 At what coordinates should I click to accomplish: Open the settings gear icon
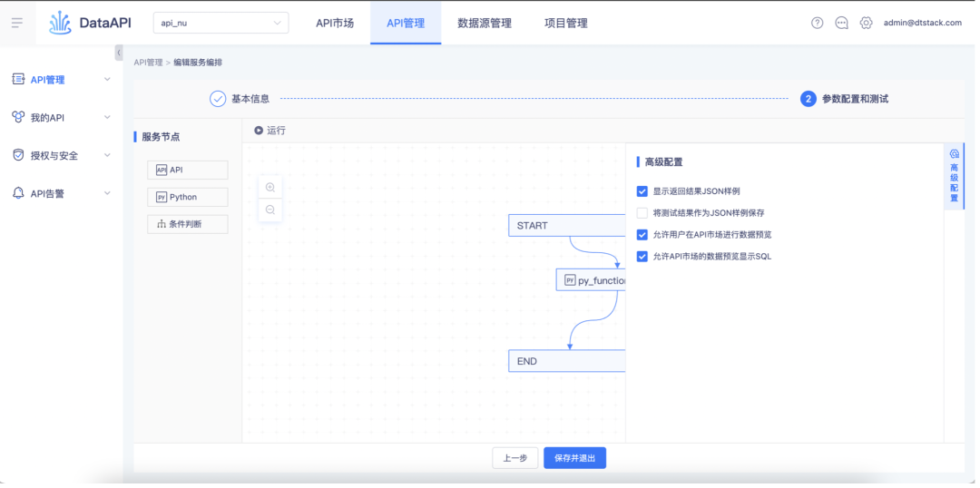click(866, 23)
